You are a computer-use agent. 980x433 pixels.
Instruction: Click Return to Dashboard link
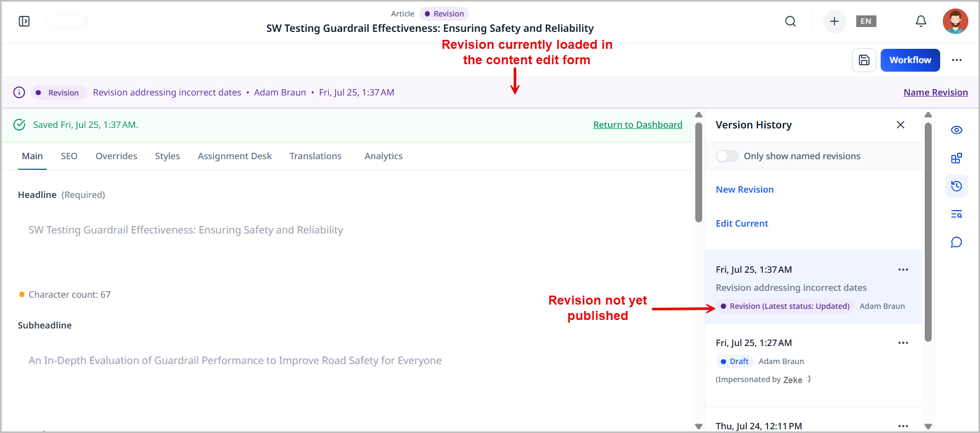click(x=637, y=125)
